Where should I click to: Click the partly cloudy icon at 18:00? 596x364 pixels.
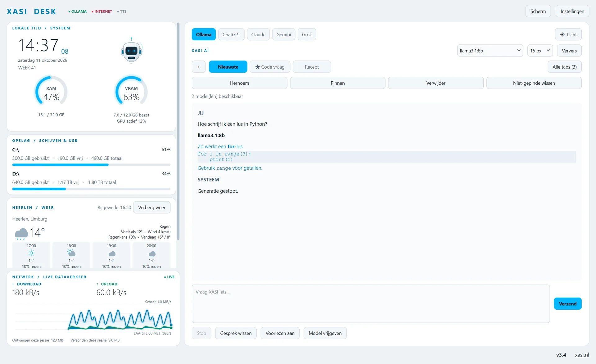[71, 253]
